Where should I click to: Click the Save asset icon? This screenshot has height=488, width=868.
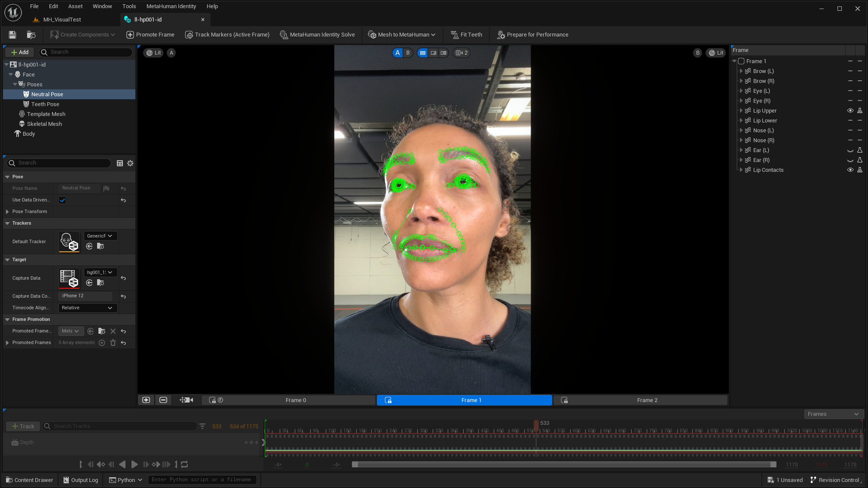(12, 34)
